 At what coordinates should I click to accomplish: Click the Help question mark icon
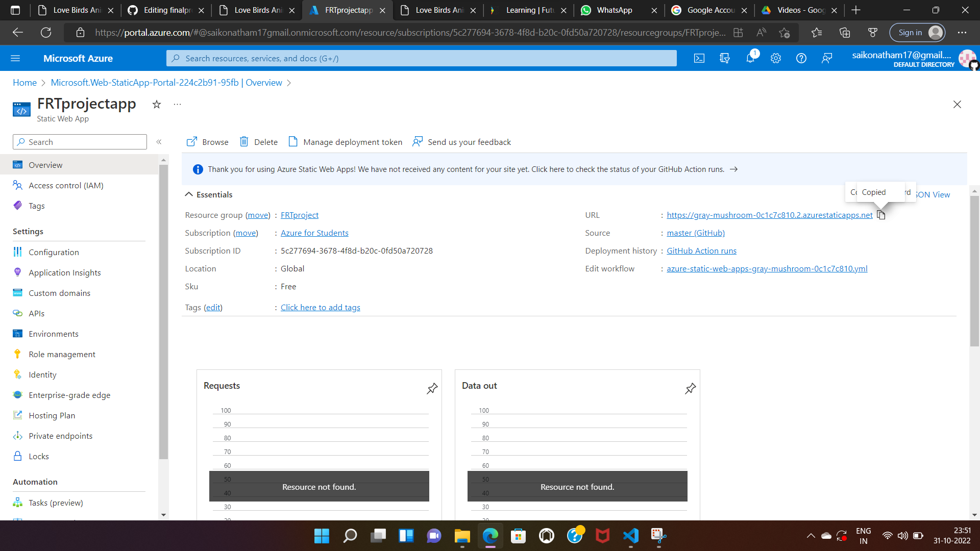coord(801,58)
